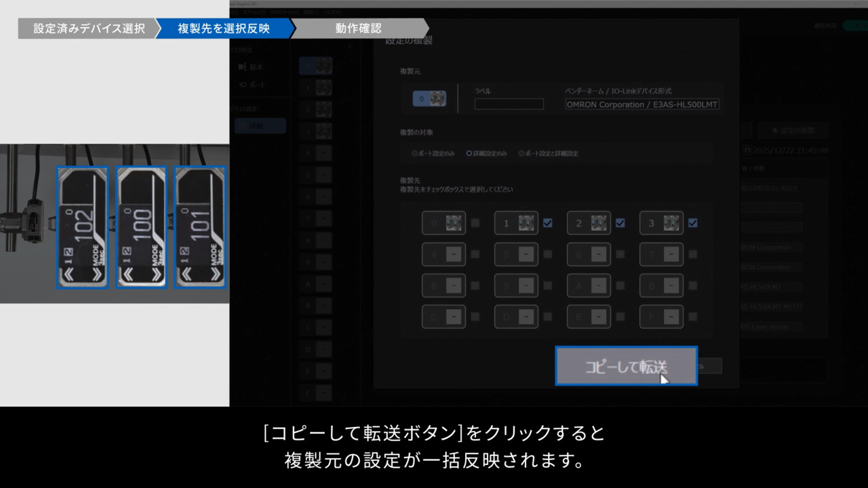Click port 1 device icon in destination grid
Viewport: 868px width, 488px height.
click(526, 223)
